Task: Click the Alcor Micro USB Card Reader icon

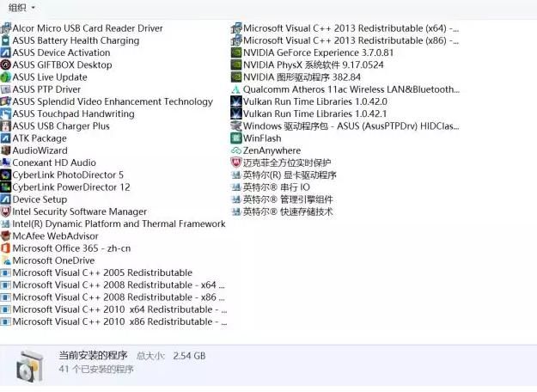Action: (x=6, y=28)
